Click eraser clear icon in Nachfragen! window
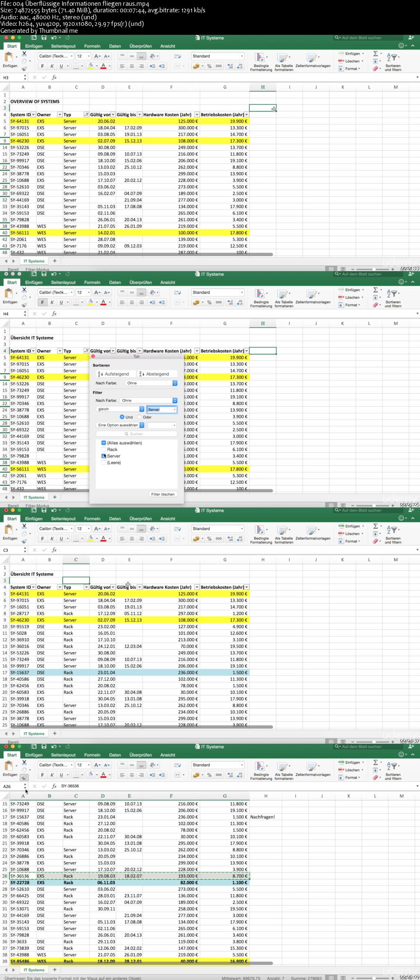The width and height of the screenshot is (420, 980). coord(375,777)
